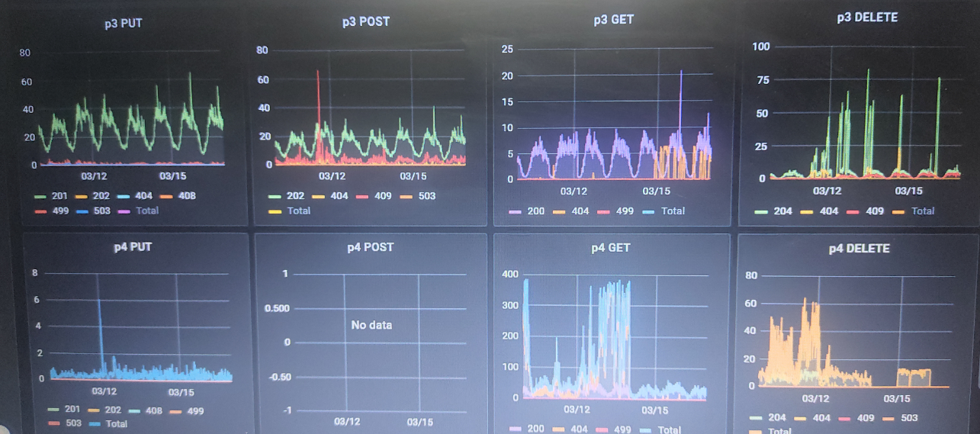
Task: Toggle the 404 series in p4 DELETE legend
Action: click(x=813, y=417)
